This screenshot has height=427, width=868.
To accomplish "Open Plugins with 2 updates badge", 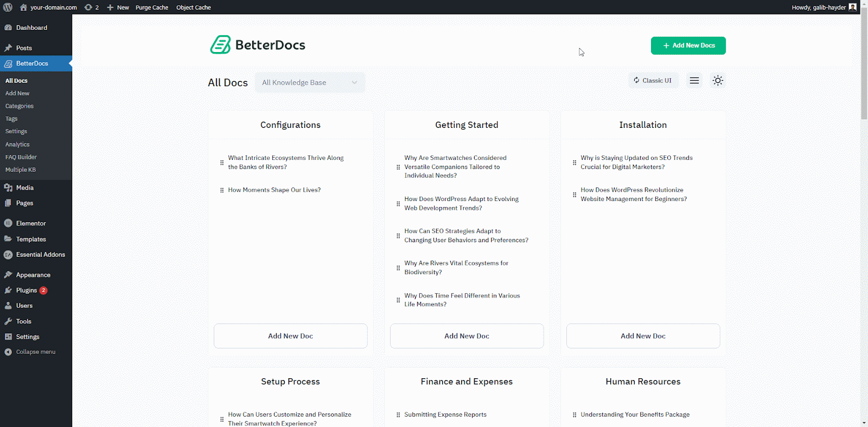I will 36,290.
